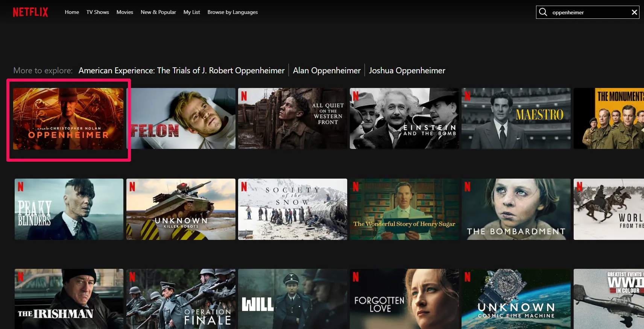
Task: Select the Maestro thumbnail
Action: point(516,118)
